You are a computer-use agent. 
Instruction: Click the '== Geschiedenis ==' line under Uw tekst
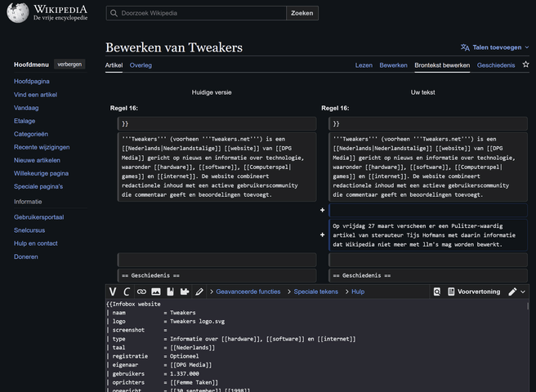tap(428, 275)
